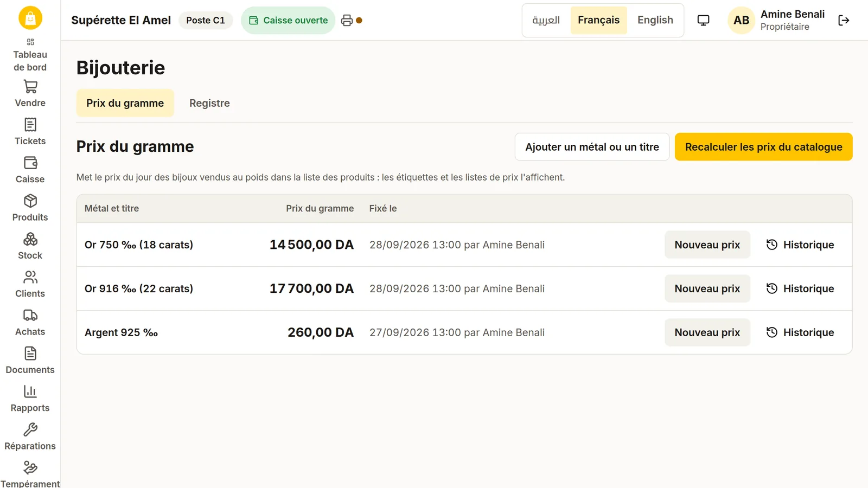Screen dimensions: 868x488
Task: Set Nouveau prix for Or 916 ‰
Action: point(707,288)
